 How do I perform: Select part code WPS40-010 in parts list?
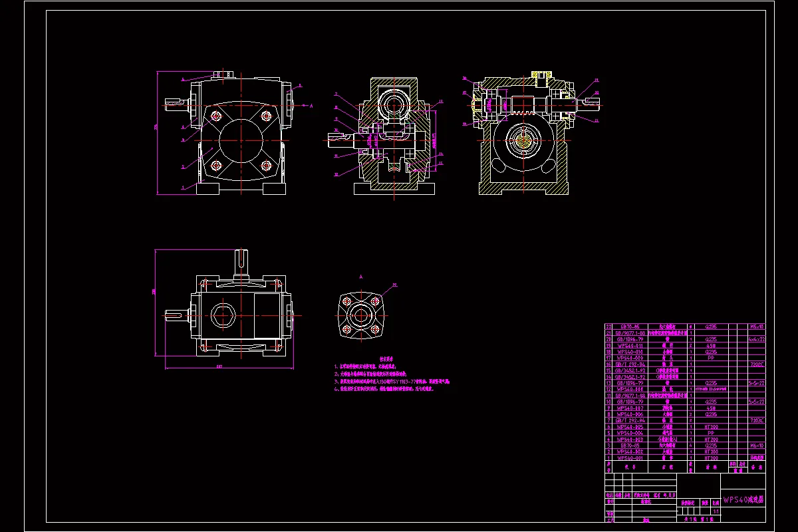(x=630, y=352)
